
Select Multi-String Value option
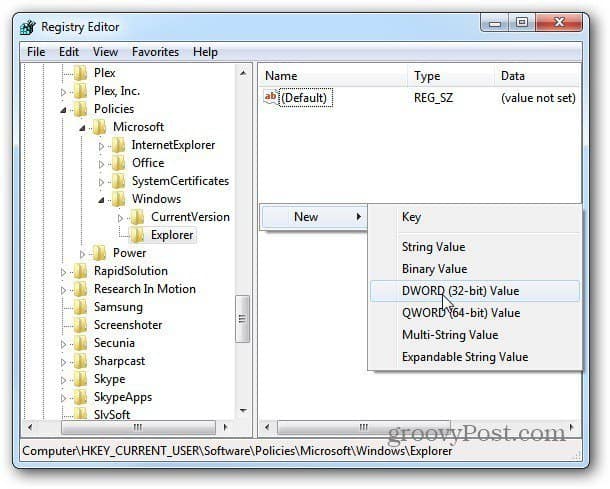[x=474, y=335]
